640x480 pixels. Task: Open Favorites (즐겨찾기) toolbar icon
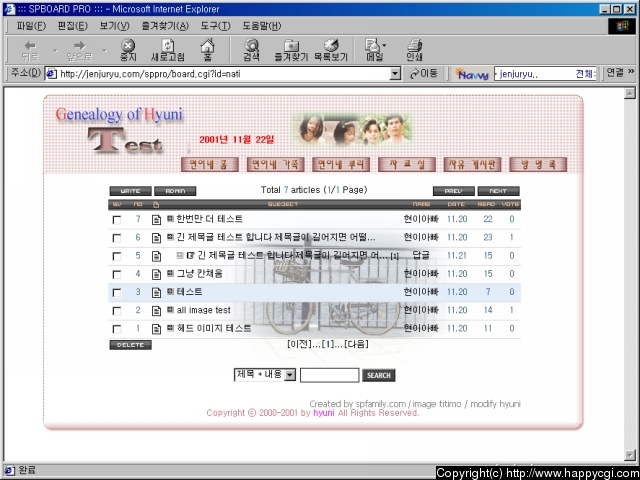point(291,50)
